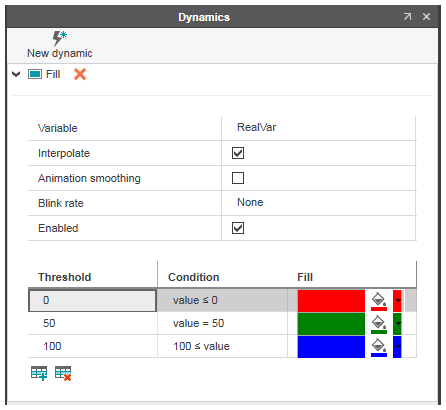Viewport: 446px width, 410px height.
Task: Toggle the Enabled checkbox
Action: click(x=238, y=228)
